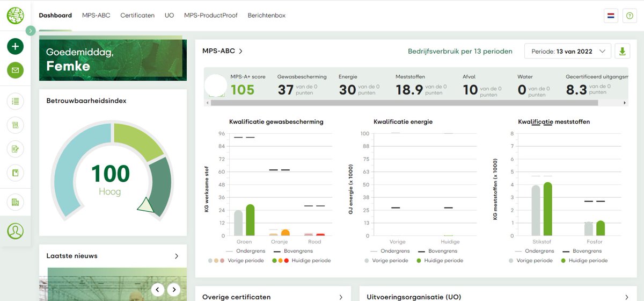The width and height of the screenshot is (644, 301).
Task: Click the Oranje current period bar
Action: pos(286,233)
